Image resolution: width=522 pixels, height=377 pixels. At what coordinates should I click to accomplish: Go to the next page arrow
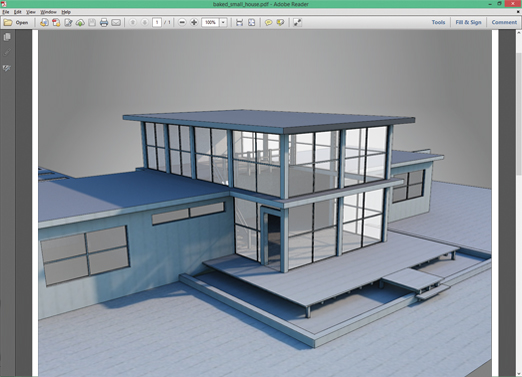[145, 23]
